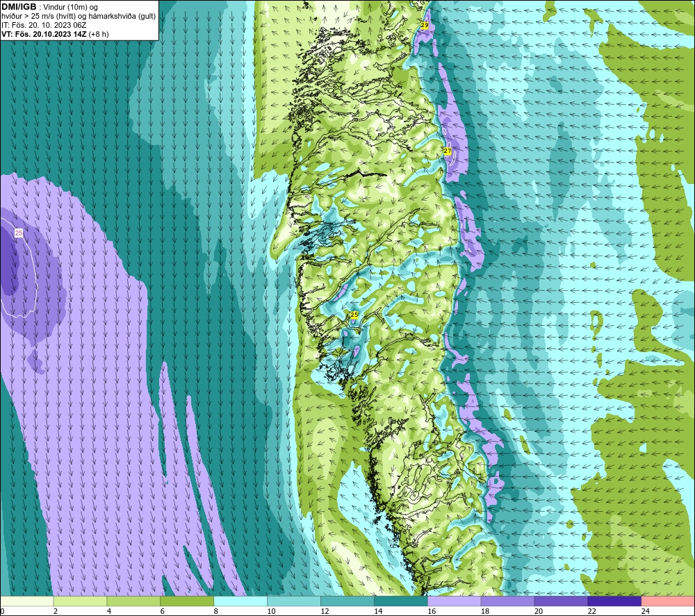Click the legend scale number 16
This screenshot has width=695, height=616.
tap(432, 611)
